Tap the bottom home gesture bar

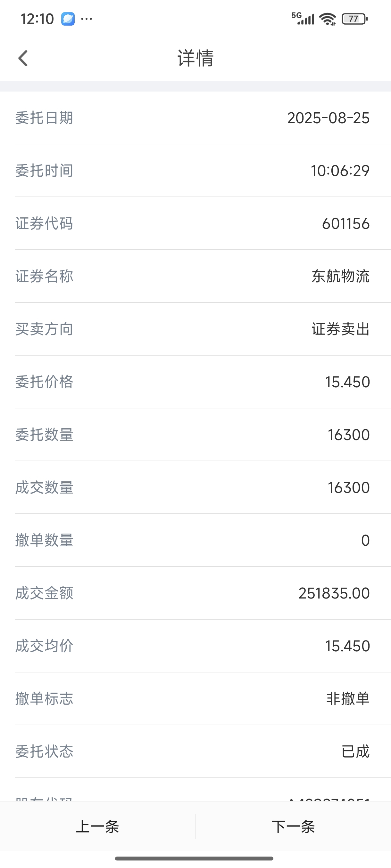(x=194, y=858)
